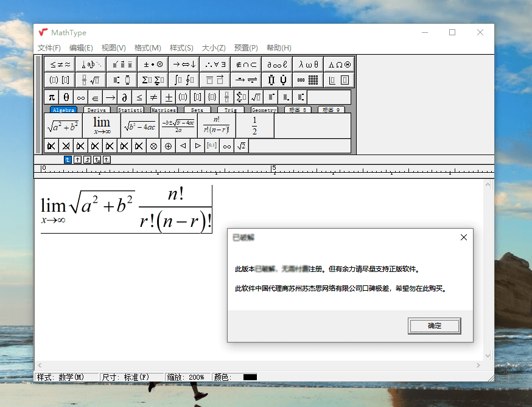Open the lowercase Greek letters palette
Viewport: 532px width, 407px height.
pyautogui.click(x=308, y=64)
